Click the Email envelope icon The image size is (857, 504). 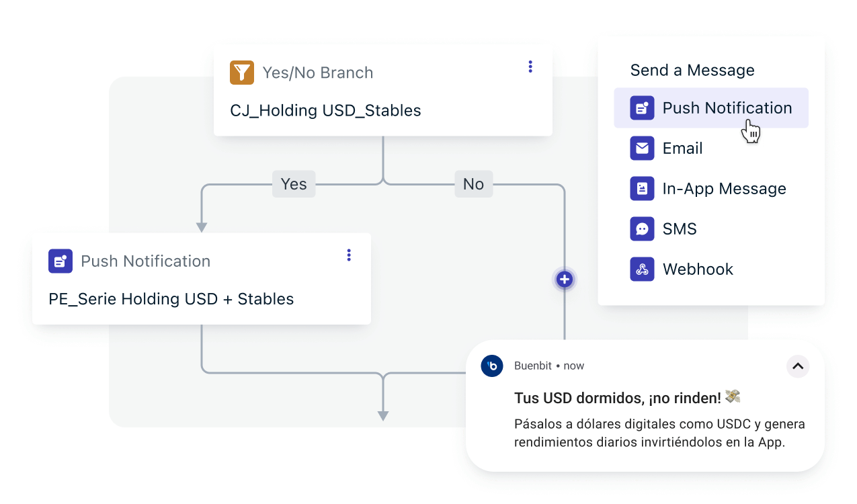(642, 148)
